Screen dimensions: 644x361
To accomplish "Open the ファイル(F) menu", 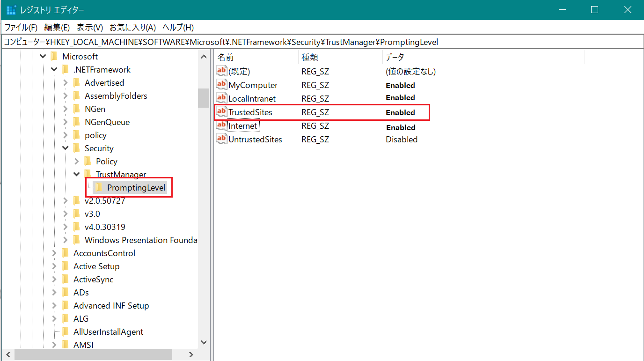I will (x=21, y=28).
